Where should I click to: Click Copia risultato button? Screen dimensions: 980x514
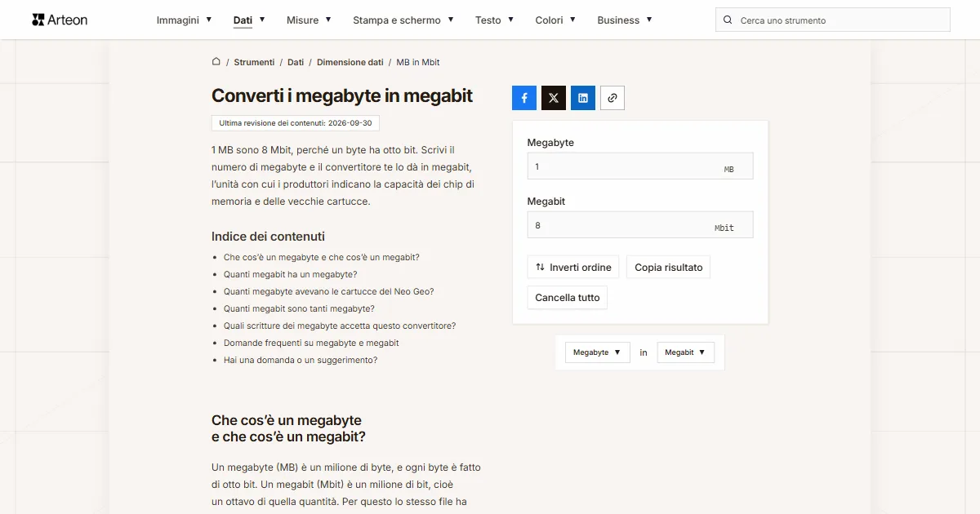click(669, 268)
